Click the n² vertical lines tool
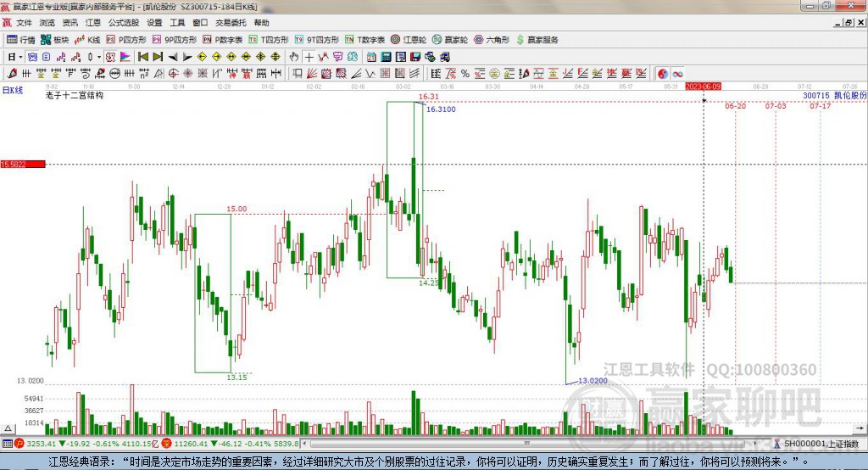Viewport: 868px width, 470px height. point(144,73)
